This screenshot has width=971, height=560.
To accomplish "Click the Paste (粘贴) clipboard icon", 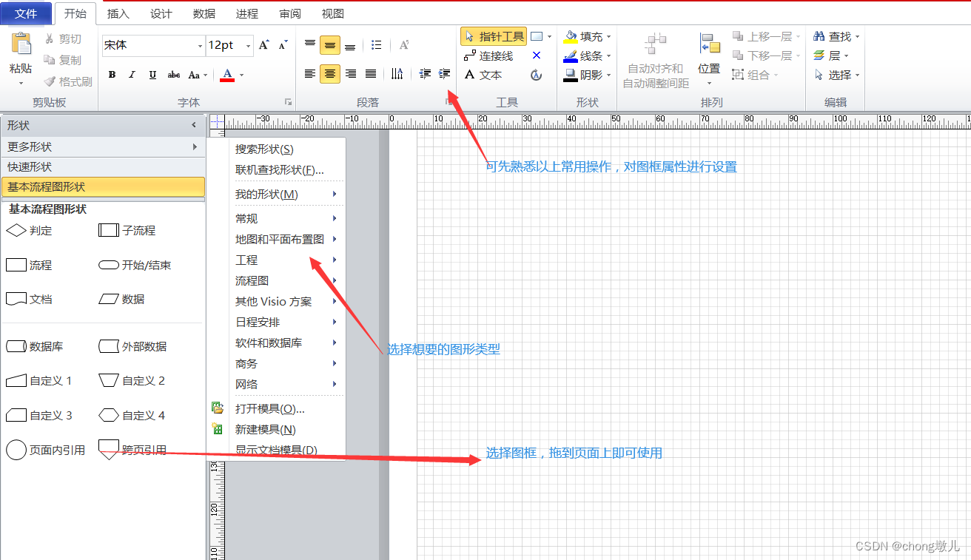I will click(21, 44).
